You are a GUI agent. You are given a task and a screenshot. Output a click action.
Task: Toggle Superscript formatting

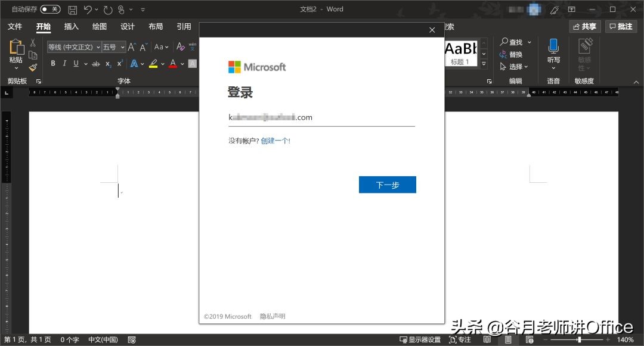point(119,64)
